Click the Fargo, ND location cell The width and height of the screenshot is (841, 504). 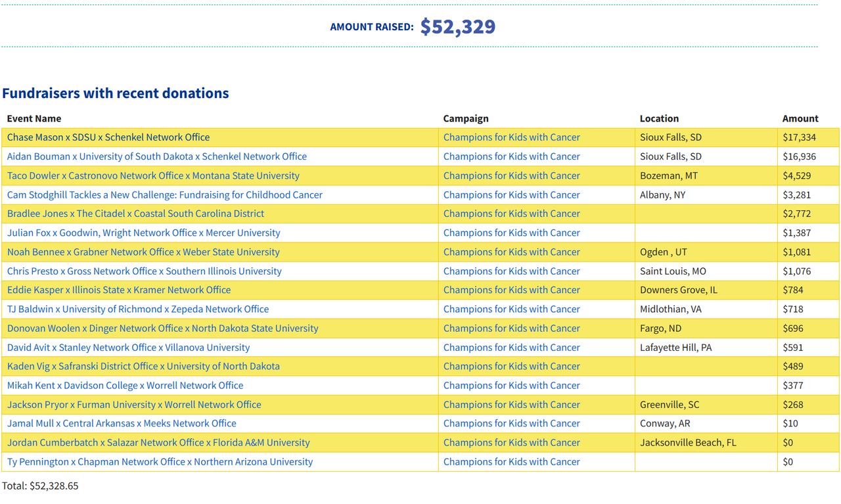pos(706,328)
